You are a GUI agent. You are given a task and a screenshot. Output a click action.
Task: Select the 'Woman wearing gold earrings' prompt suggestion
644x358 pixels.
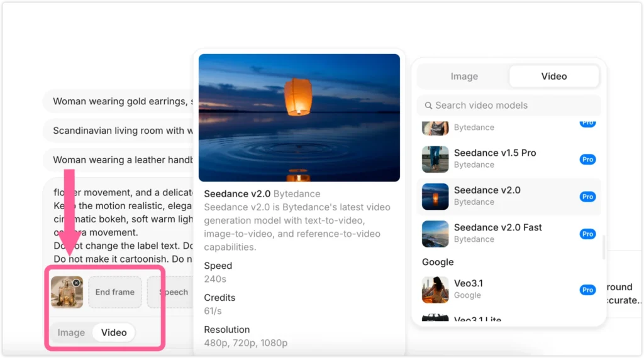tap(119, 101)
